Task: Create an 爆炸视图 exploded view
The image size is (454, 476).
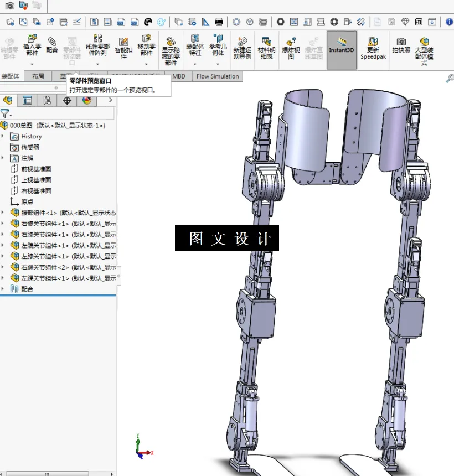Action: tap(291, 46)
